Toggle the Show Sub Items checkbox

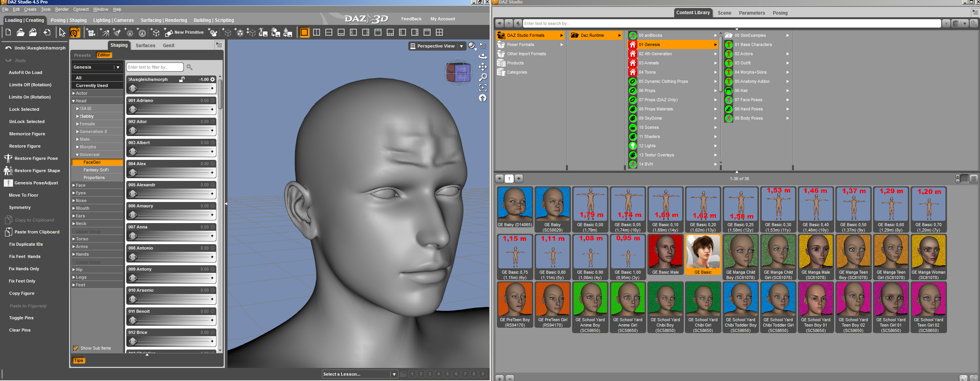click(76, 348)
